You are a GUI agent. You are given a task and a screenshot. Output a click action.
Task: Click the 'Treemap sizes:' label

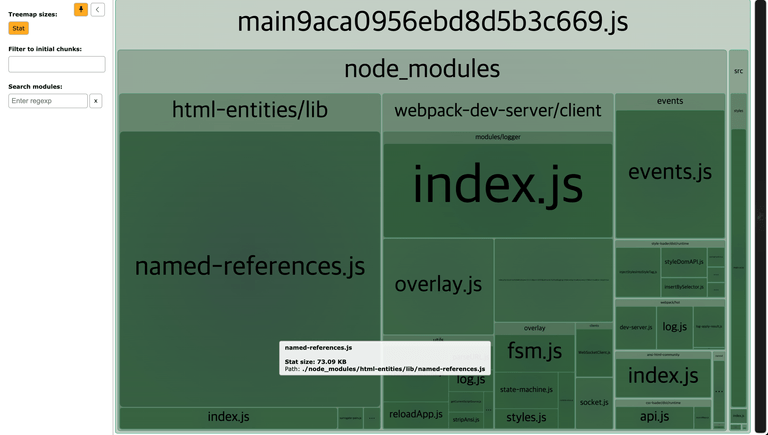[33, 15]
